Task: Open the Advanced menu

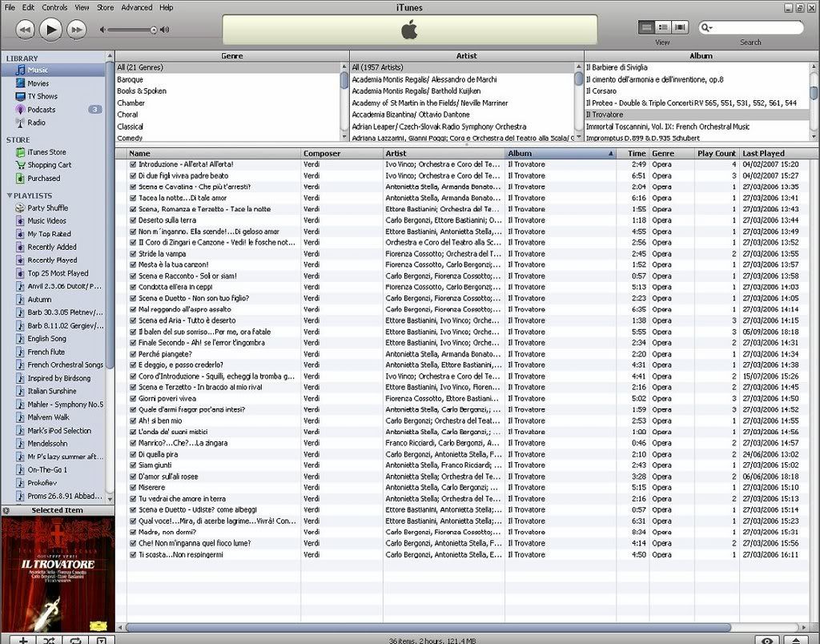Action: [136, 7]
